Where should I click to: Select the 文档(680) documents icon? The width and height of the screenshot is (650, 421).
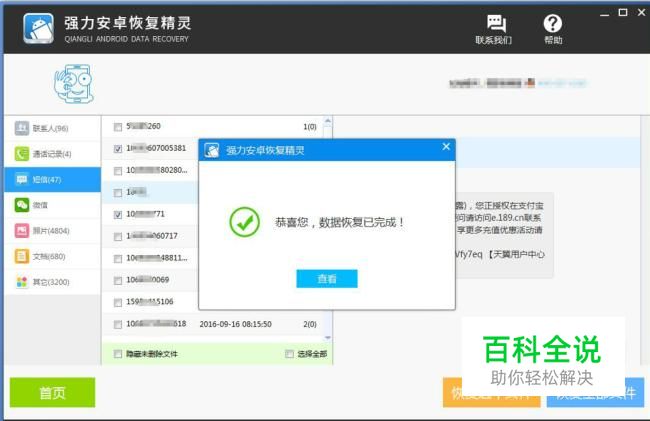click(22, 256)
